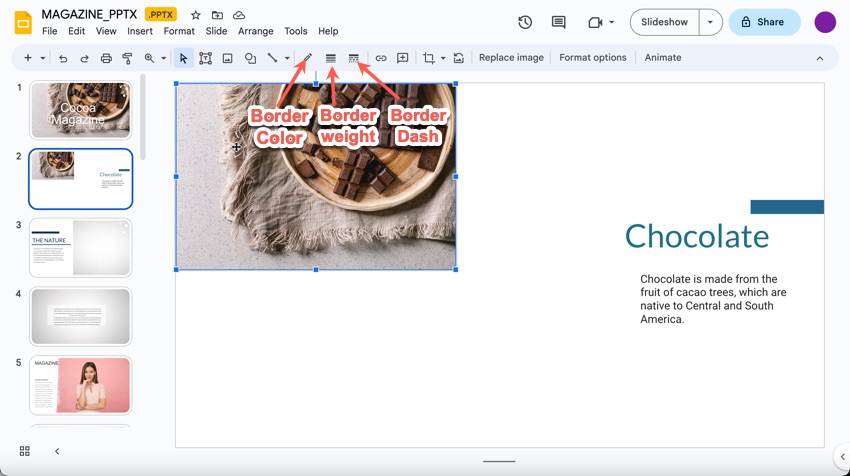This screenshot has height=476, width=850.
Task: Activate the paint format tool
Action: pyautogui.click(x=127, y=58)
